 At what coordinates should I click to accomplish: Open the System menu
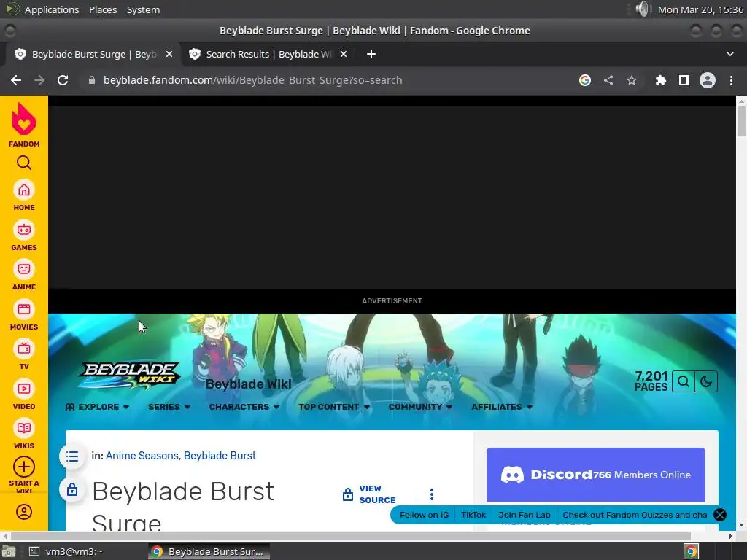(143, 9)
